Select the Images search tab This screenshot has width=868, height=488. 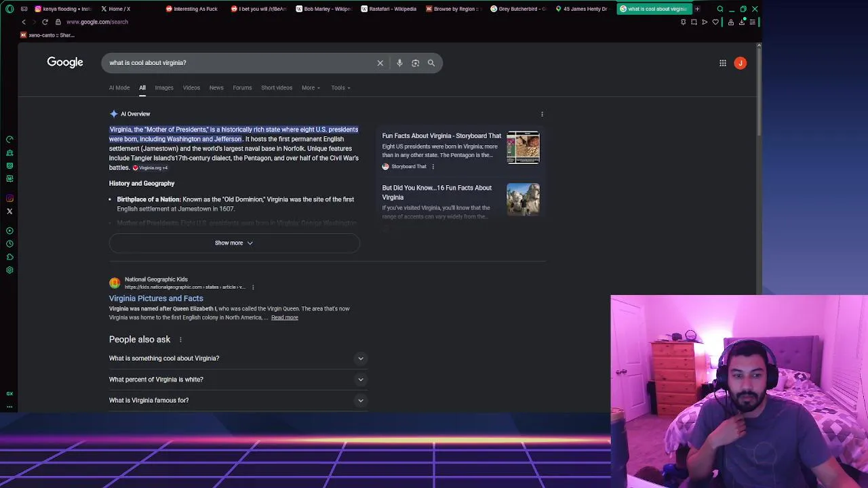[164, 87]
